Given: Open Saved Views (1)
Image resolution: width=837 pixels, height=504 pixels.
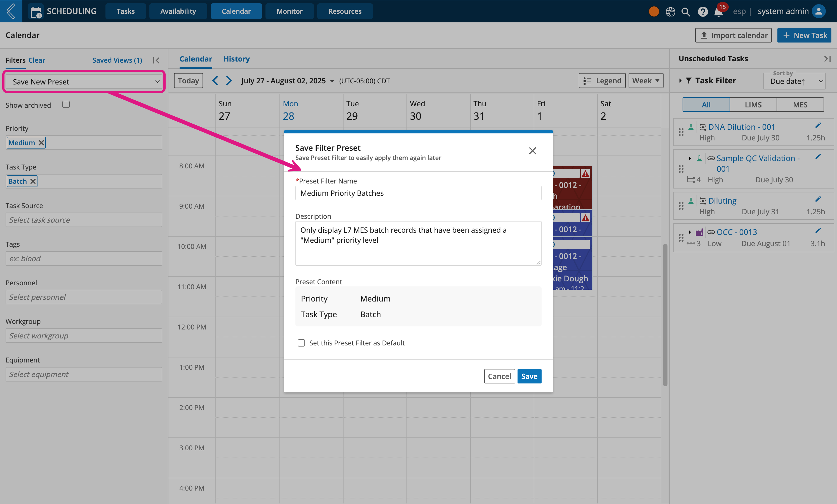Looking at the screenshot, I should 117,60.
